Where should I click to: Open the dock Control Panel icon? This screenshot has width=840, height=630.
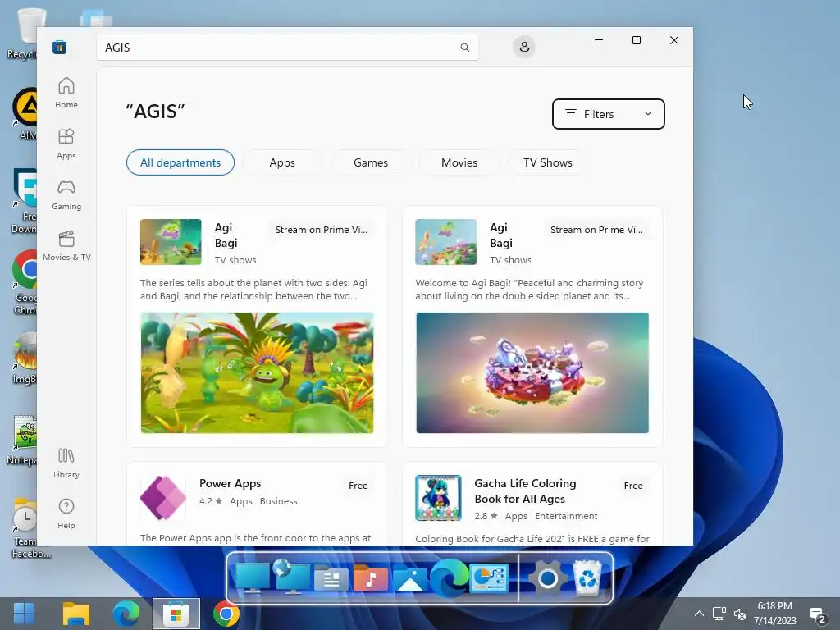489,578
